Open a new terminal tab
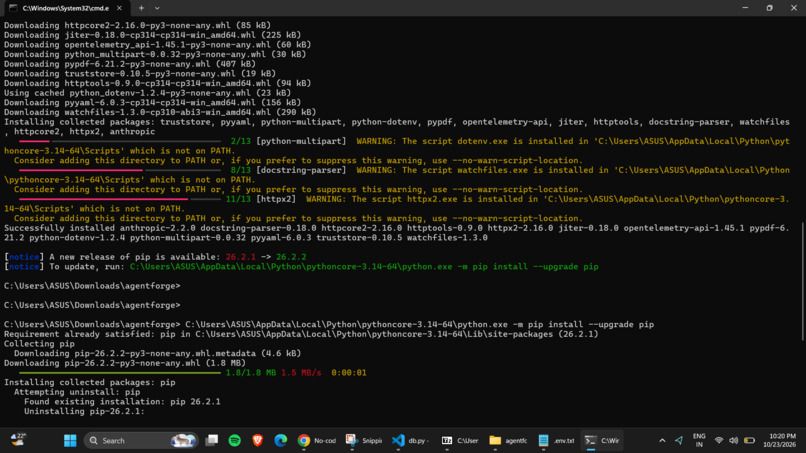This screenshot has height=453, width=806. coord(141,8)
